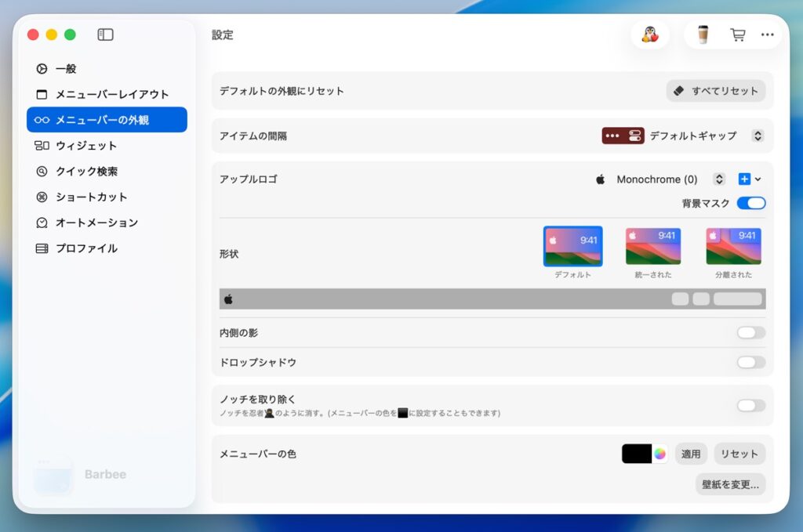
Task: Select ショートカット in the sidebar
Action: tap(91, 197)
